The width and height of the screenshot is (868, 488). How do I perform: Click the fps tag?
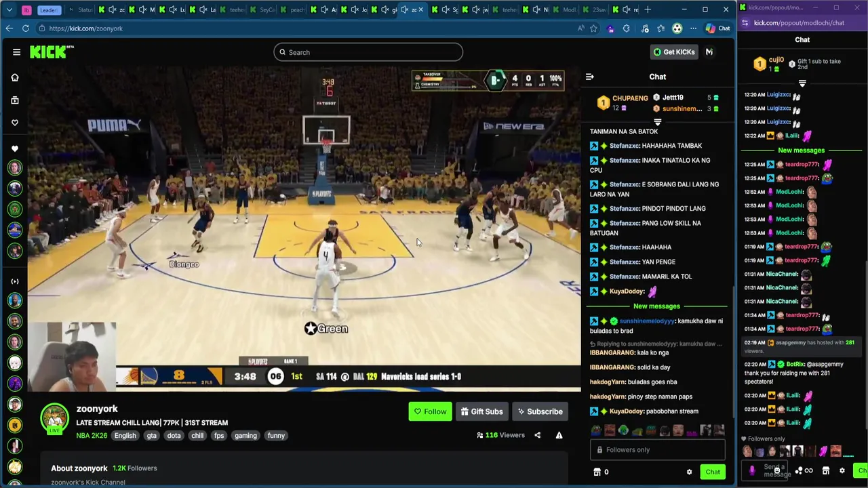pyautogui.click(x=219, y=436)
